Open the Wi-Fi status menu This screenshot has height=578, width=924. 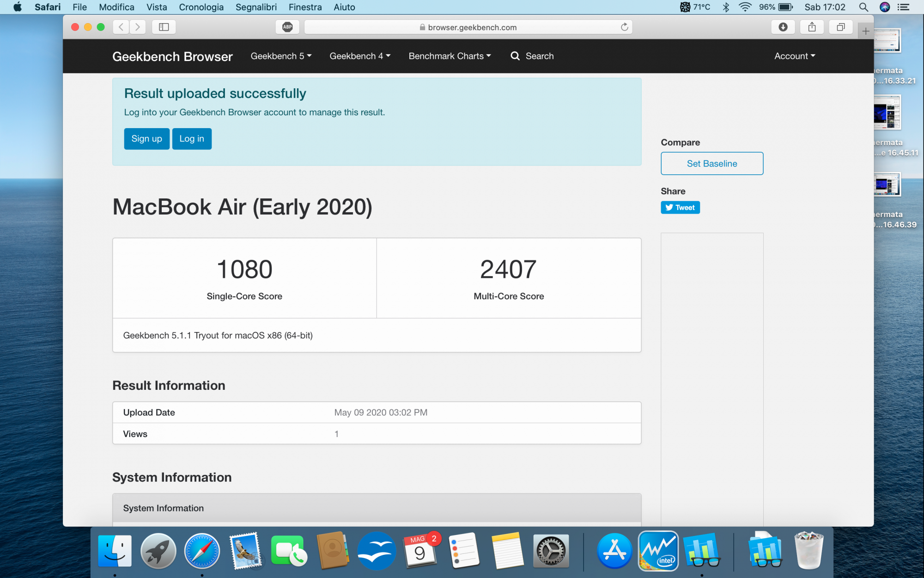(x=745, y=7)
